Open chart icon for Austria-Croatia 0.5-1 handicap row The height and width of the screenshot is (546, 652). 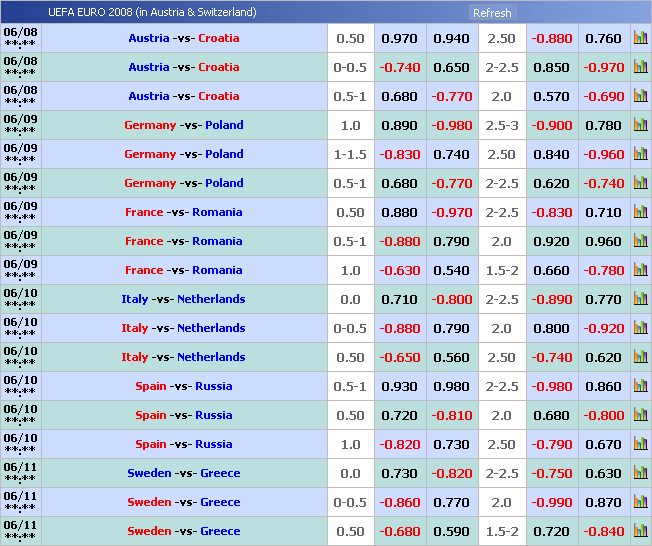640,97
